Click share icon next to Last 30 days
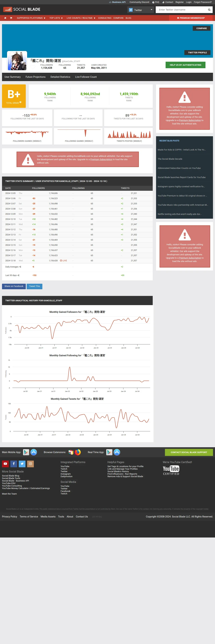 click(18, 275)
